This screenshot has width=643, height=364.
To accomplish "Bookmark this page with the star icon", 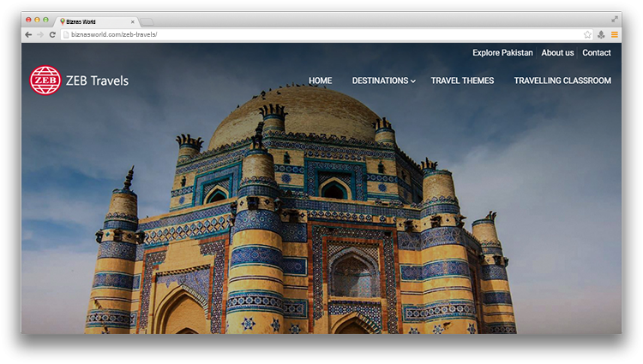I will tap(587, 34).
